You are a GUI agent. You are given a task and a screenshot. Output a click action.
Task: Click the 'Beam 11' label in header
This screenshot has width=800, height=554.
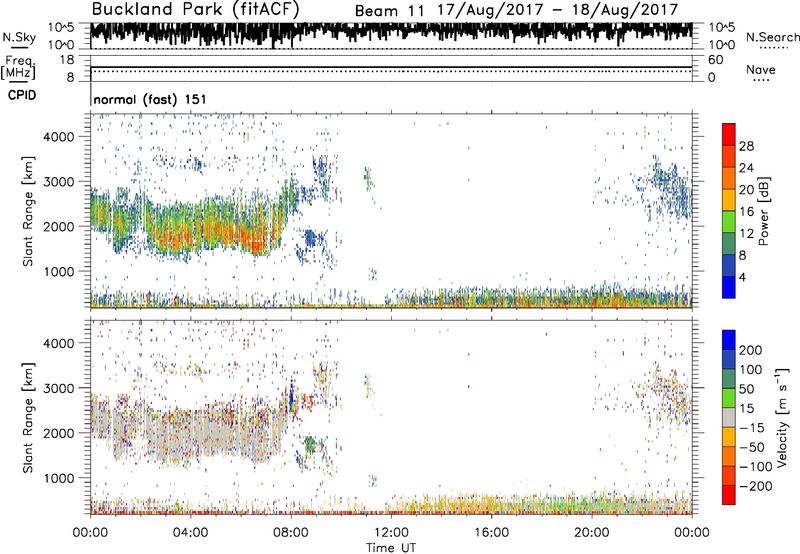pos(389,11)
